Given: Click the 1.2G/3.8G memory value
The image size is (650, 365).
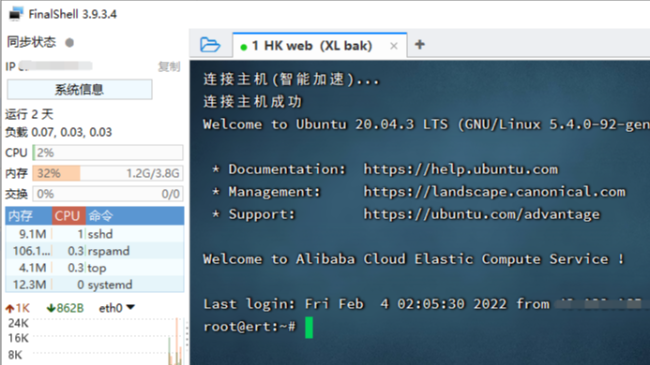Looking at the screenshot, I should point(153,173).
